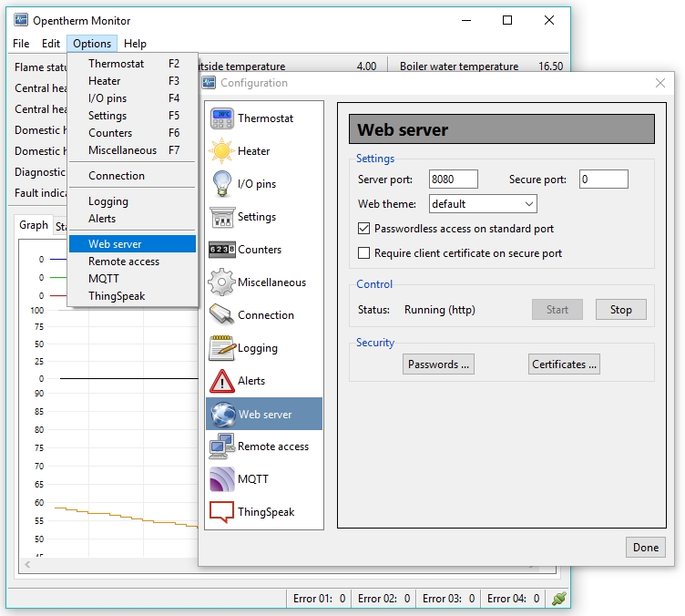Choose I/O pins F4 in Options menu
This screenshot has height=616, width=685.
(132, 98)
